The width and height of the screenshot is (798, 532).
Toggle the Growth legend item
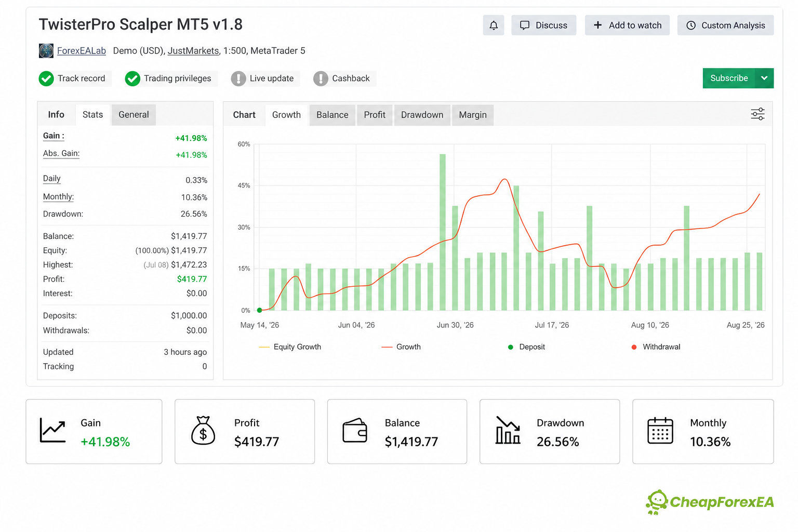tap(401, 347)
